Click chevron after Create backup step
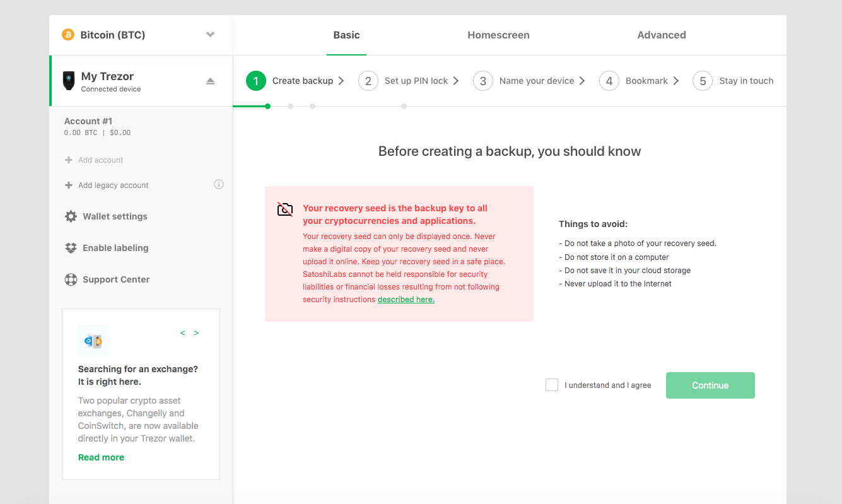 pyautogui.click(x=341, y=81)
